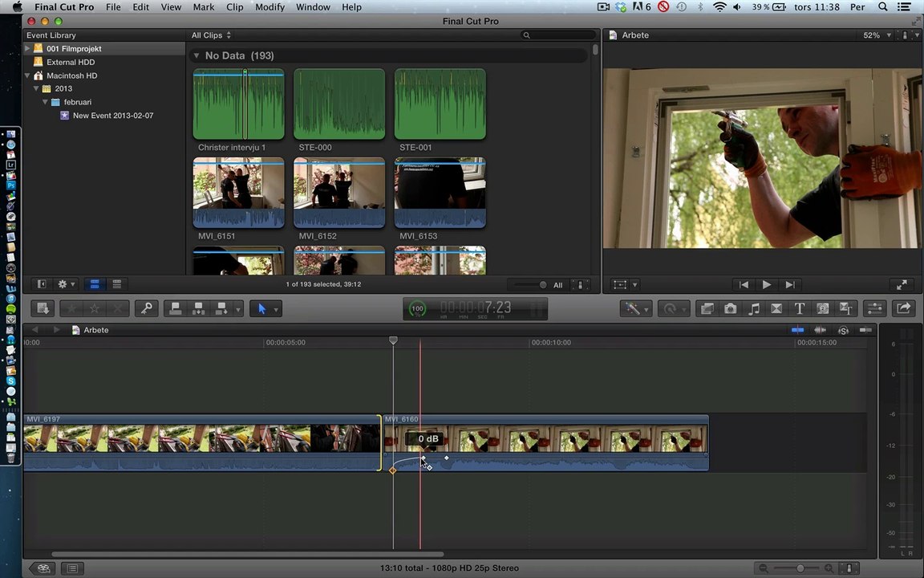
Task: Click the Share project export icon
Action: 903,308
